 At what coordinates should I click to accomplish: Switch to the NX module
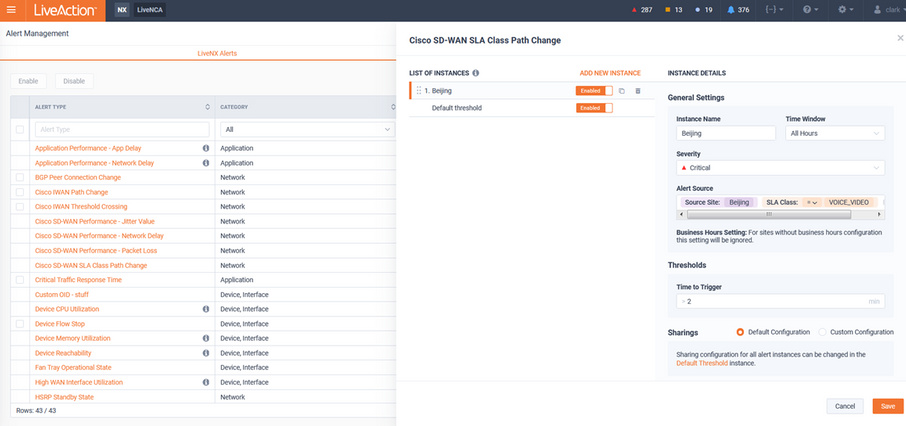click(122, 10)
